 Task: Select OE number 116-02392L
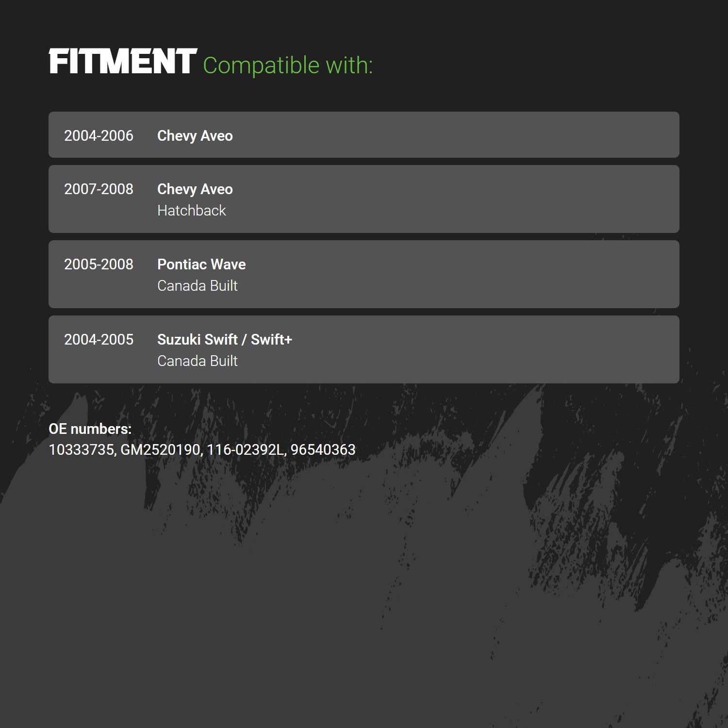tap(245, 449)
